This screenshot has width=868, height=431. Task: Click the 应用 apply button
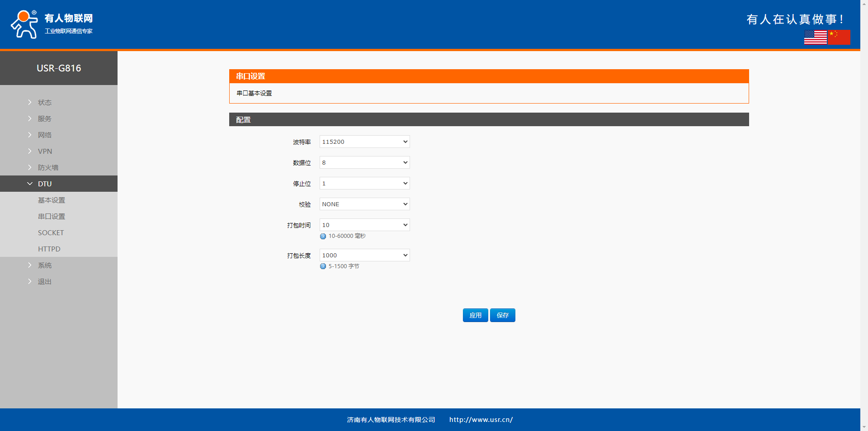click(475, 316)
